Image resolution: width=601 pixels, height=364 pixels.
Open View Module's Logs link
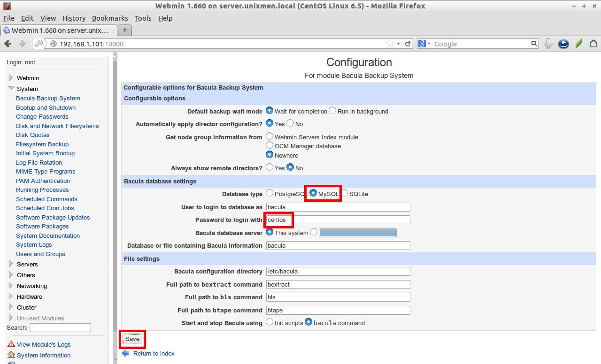coord(44,344)
